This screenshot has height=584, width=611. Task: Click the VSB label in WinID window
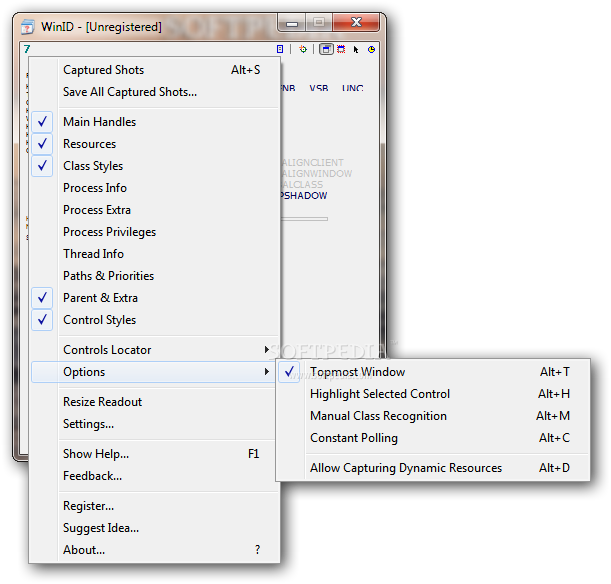pos(319,88)
